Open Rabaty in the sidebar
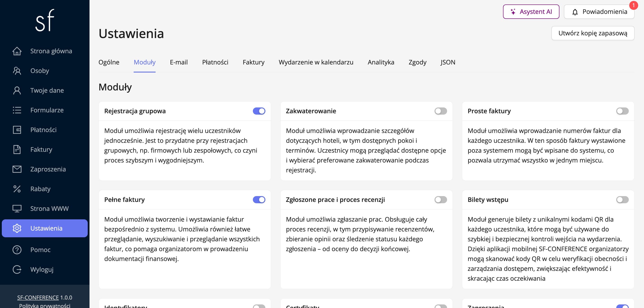Screen dimensions: 644x308 click(45, 189)
